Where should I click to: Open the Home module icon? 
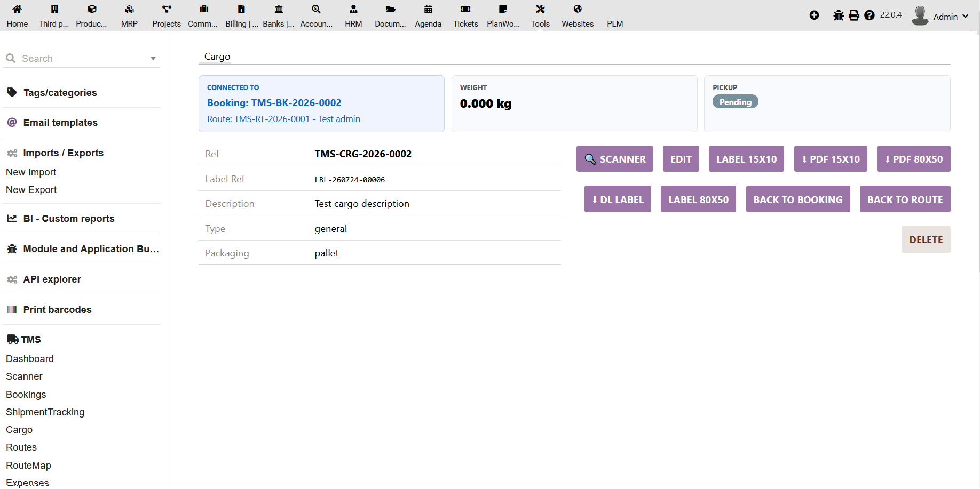(17, 9)
